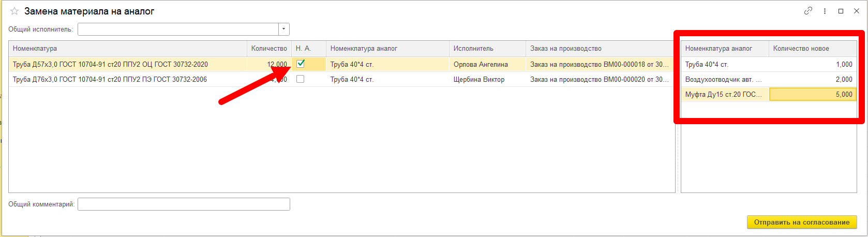Click order cell ВМ00-000020
The width and height of the screenshot is (868, 237).
click(x=600, y=79)
